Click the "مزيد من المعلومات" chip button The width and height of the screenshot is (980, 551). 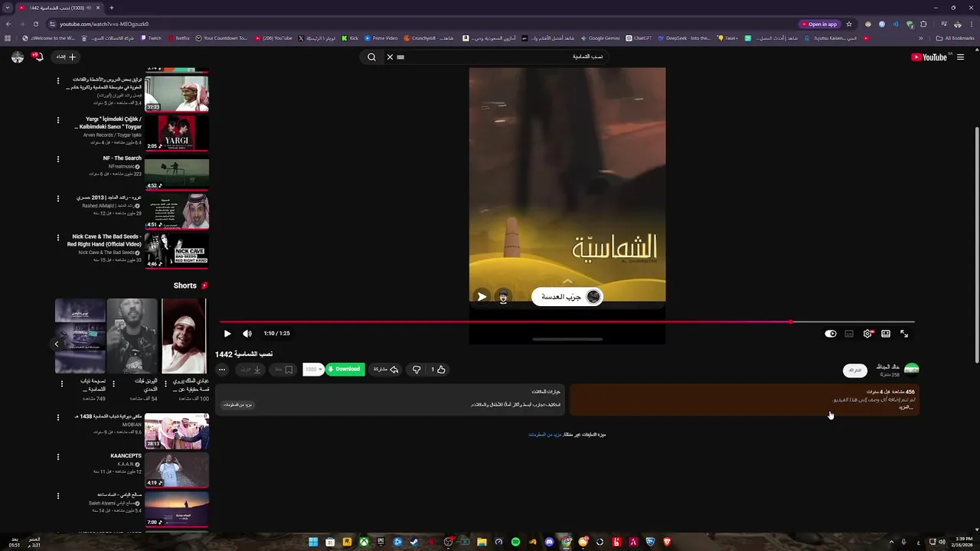tap(238, 404)
